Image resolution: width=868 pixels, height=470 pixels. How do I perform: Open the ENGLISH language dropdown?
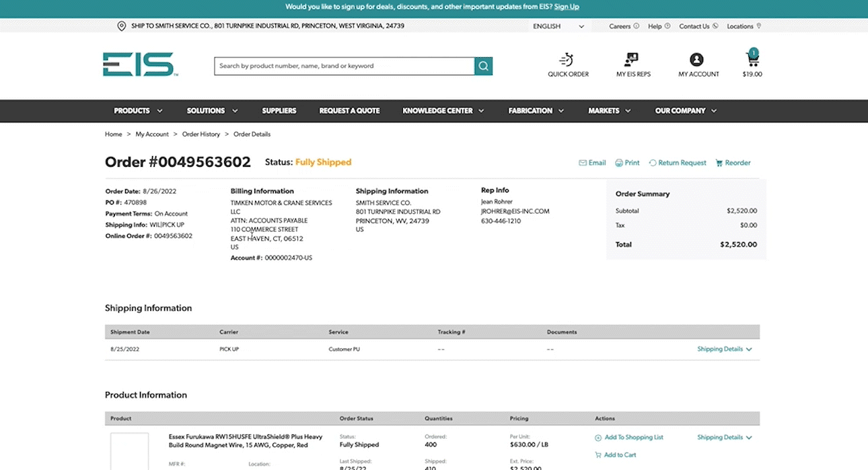pyautogui.click(x=558, y=26)
